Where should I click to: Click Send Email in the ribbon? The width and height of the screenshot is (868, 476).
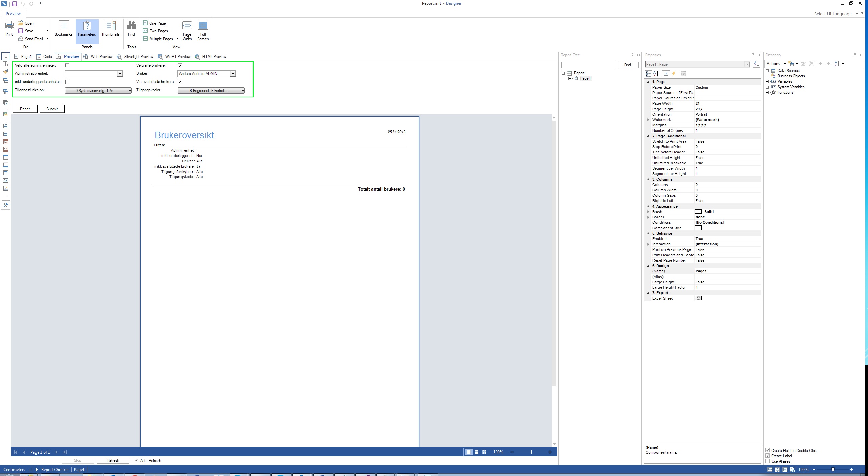[x=31, y=39]
